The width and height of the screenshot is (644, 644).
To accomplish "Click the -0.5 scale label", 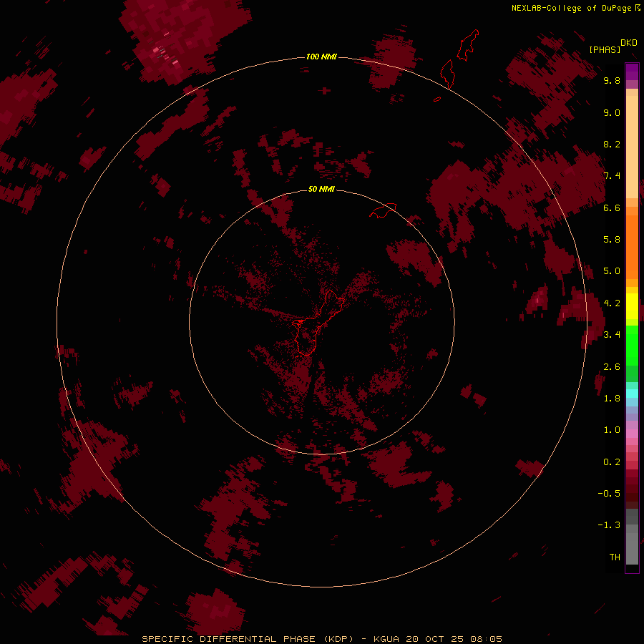I will [x=609, y=493].
